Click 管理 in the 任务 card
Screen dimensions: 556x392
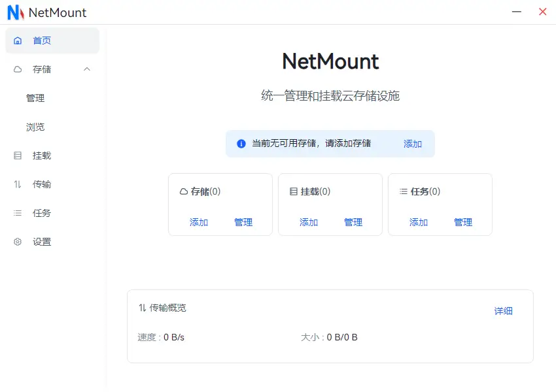pos(463,222)
